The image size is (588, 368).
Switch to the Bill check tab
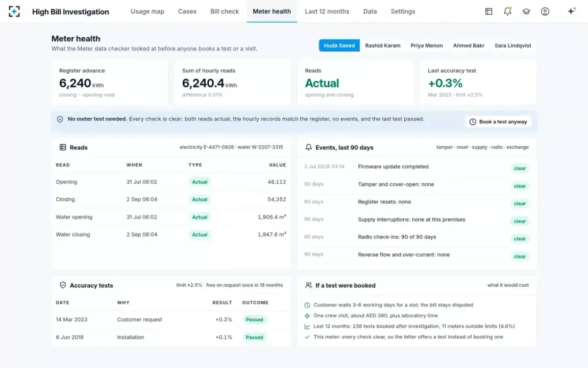coord(224,11)
